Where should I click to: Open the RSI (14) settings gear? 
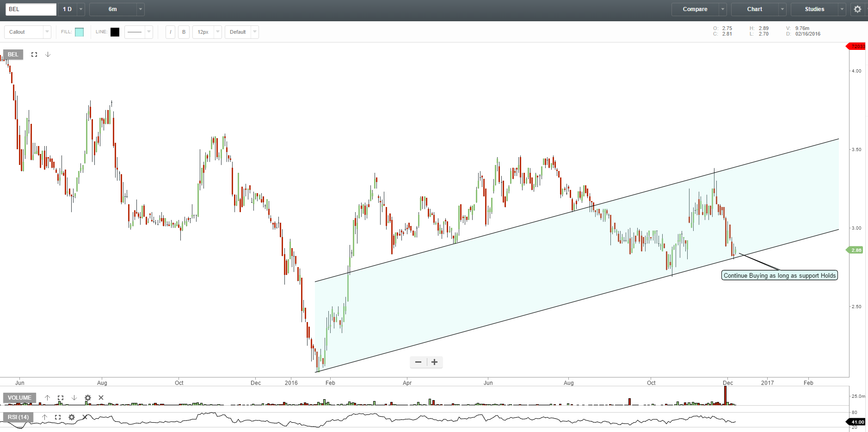pos(71,417)
